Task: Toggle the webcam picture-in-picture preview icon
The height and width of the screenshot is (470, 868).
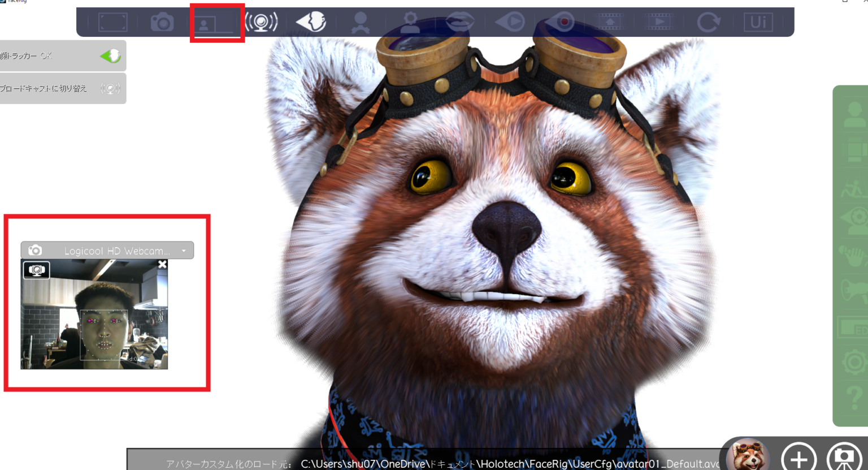Action: point(214,23)
